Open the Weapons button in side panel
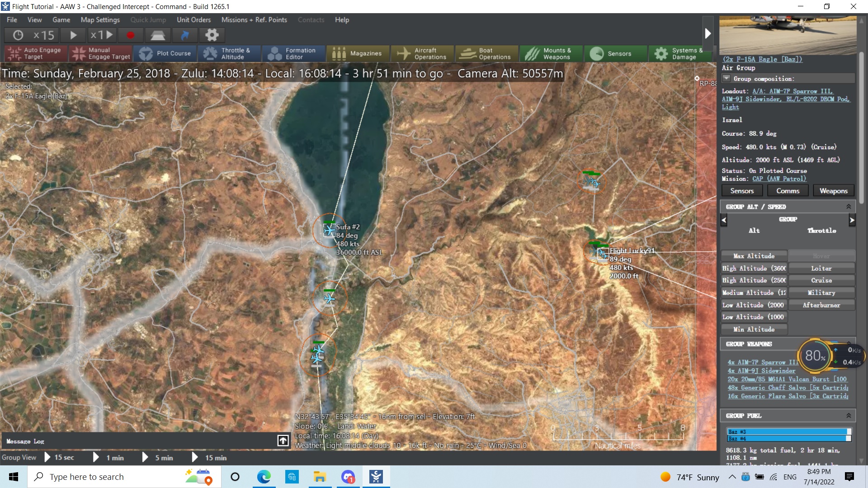Viewport: 868px width, 488px height. coord(834,191)
